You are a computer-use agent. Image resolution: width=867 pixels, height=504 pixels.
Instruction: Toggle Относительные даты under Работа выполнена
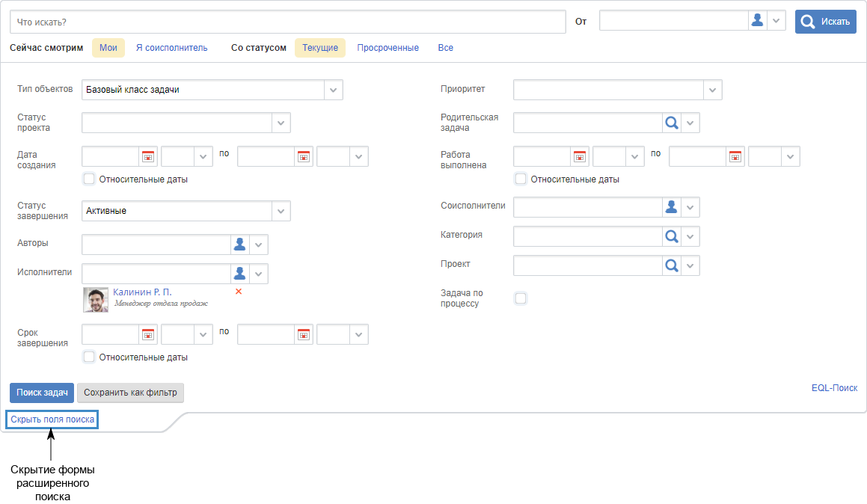(x=521, y=179)
